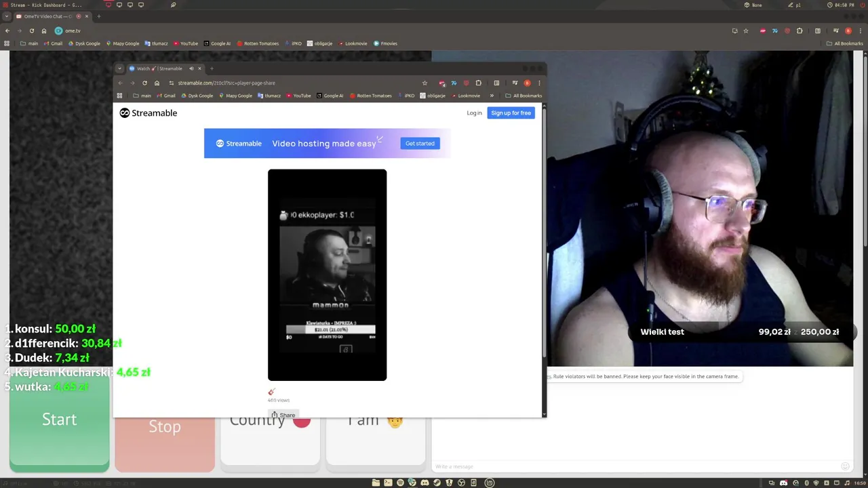The width and height of the screenshot is (868, 488).
Task: Open apps grid in OmeTV window bookmarks bar
Action: tap(7, 43)
